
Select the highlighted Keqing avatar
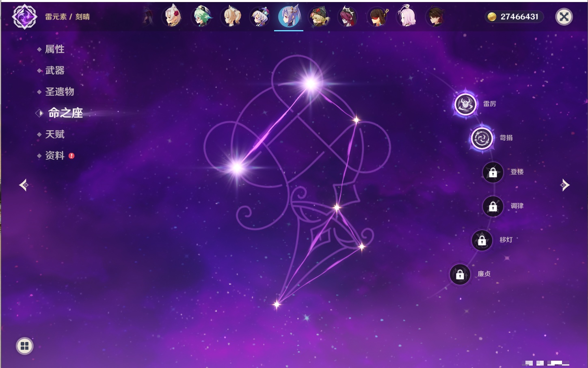289,17
